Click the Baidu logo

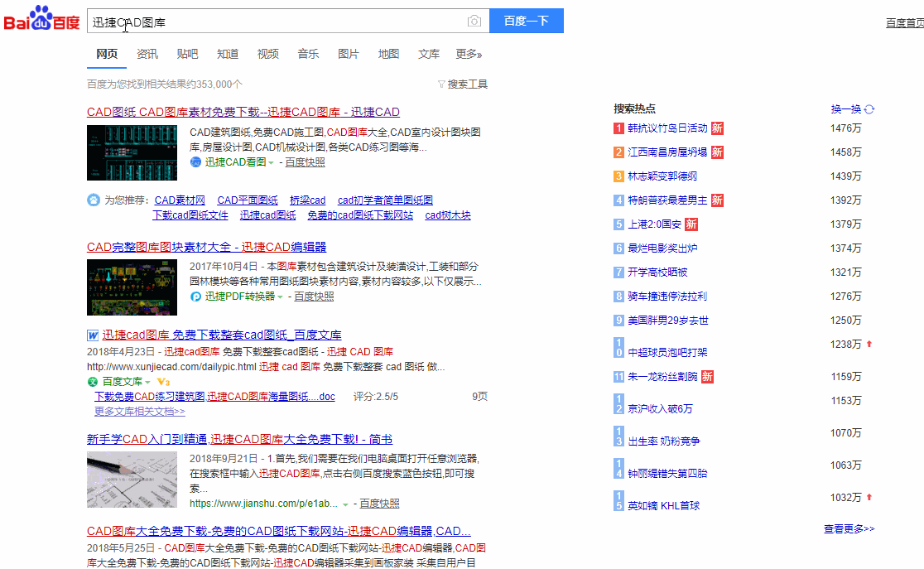41,19
